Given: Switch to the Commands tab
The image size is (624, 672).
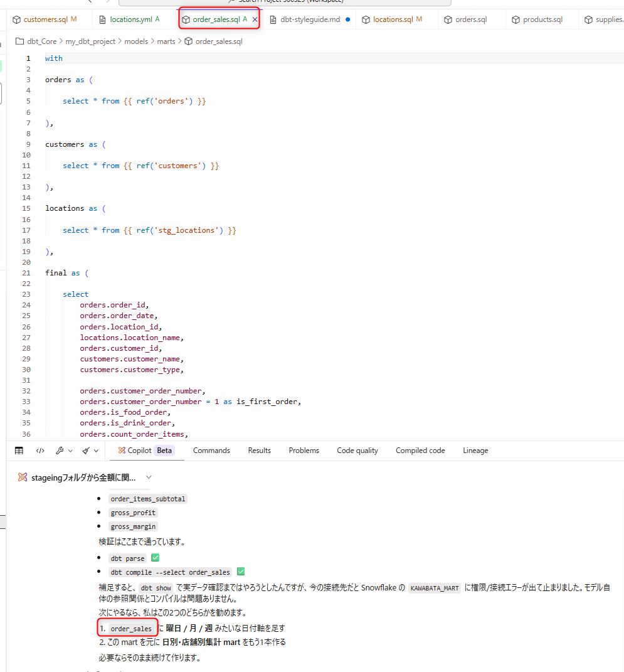Looking at the screenshot, I should [211, 451].
